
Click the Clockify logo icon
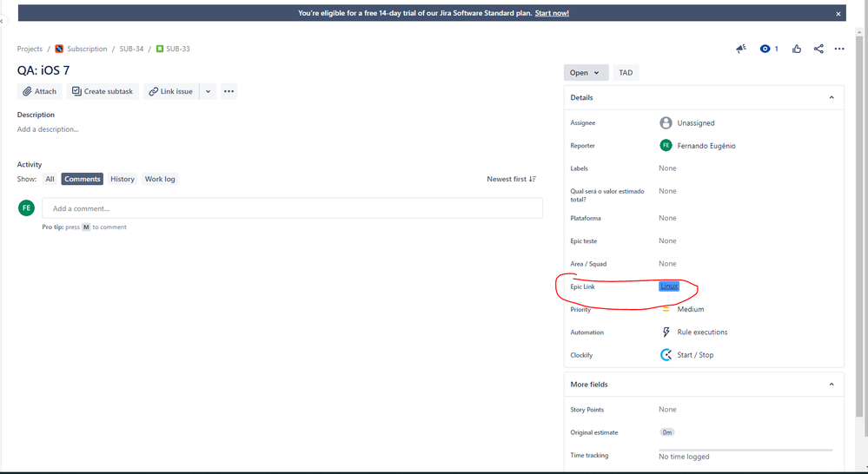click(x=666, y=354)
